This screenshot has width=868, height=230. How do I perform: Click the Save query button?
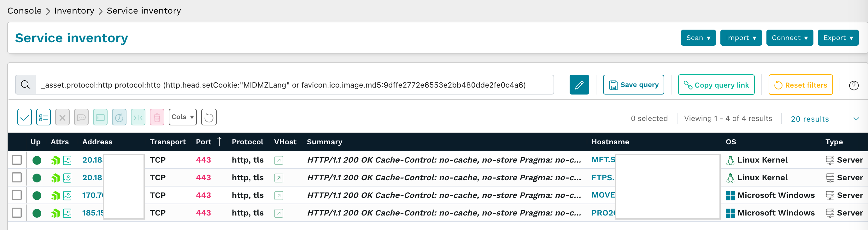point(633,85)
